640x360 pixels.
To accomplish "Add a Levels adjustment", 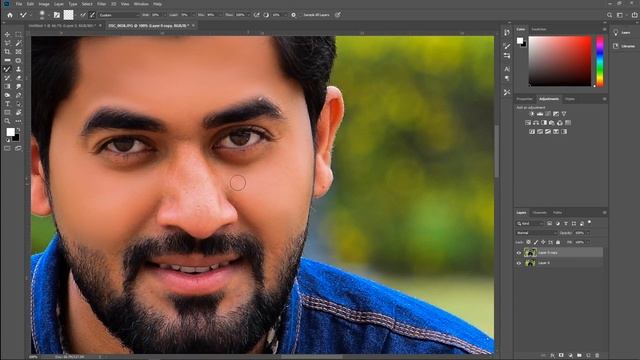I will pyautogui.click(x=540, y=114).
